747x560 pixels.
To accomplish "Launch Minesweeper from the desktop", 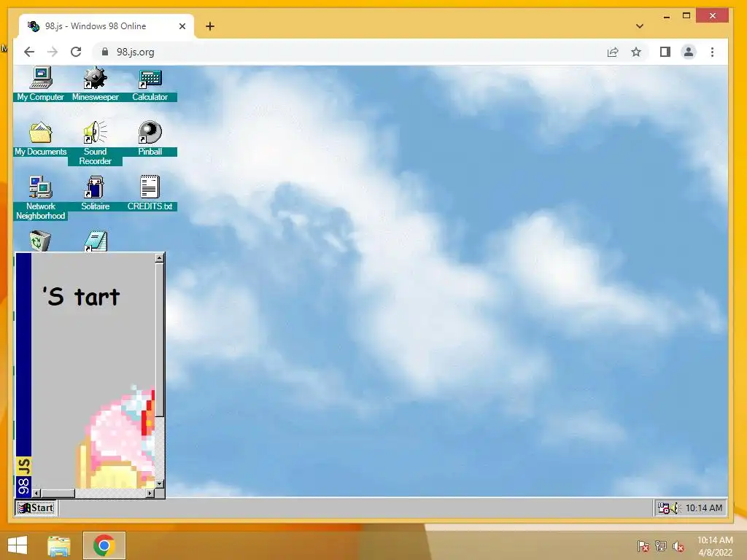I will click(x=96, y=85).
